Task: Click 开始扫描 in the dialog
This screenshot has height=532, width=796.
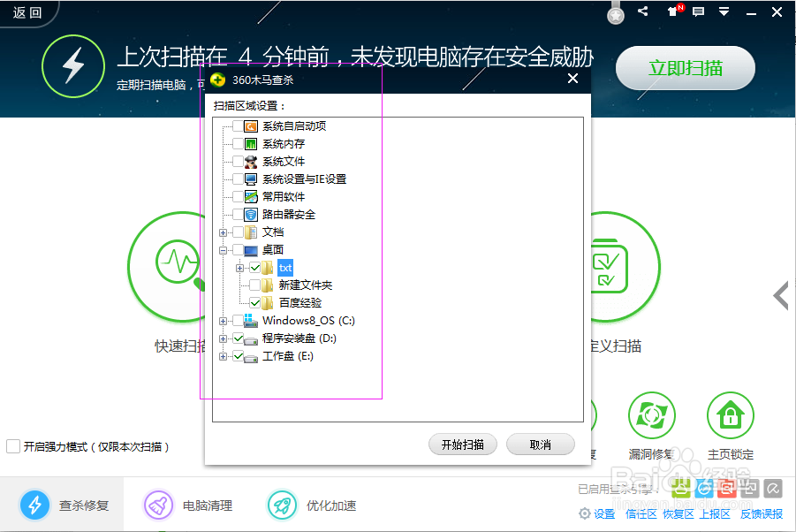Action: (x=462, y=445)
